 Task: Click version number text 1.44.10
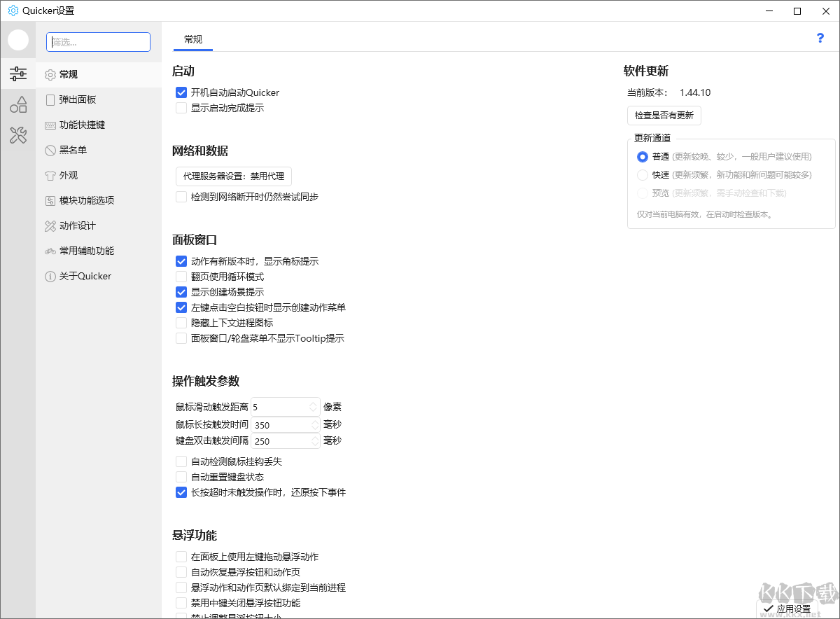coord(695,92)
